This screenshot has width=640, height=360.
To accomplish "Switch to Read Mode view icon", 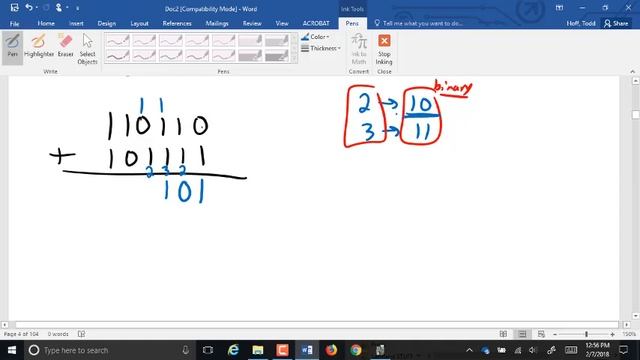I will 503,334.
